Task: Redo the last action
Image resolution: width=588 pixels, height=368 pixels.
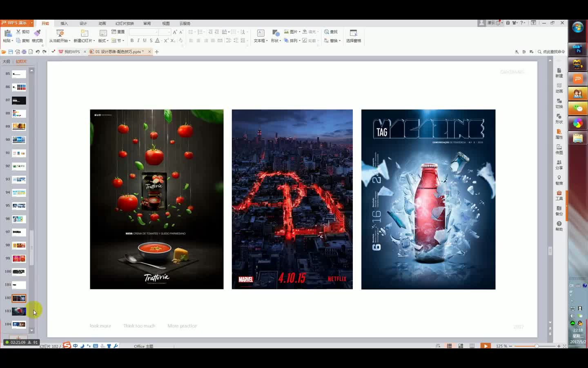Action: (44, 52)
